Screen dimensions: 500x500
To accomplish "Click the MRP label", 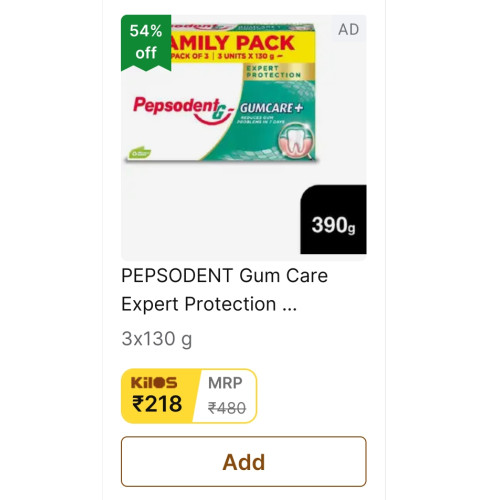I will tap(225, 383).
